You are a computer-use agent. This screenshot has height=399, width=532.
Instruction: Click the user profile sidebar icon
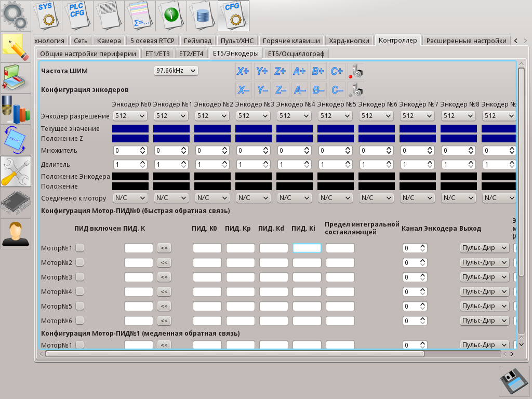(16, 234)
